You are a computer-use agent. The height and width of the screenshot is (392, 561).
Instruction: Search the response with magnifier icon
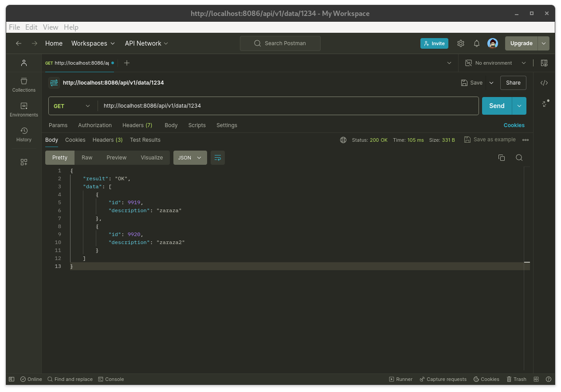tap(519, 158)
